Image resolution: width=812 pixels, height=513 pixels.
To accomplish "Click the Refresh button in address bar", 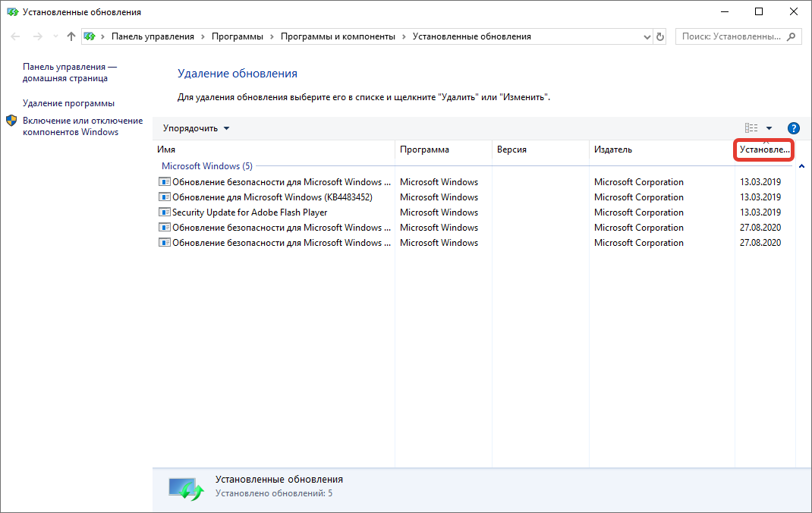I will pos(660,36).
